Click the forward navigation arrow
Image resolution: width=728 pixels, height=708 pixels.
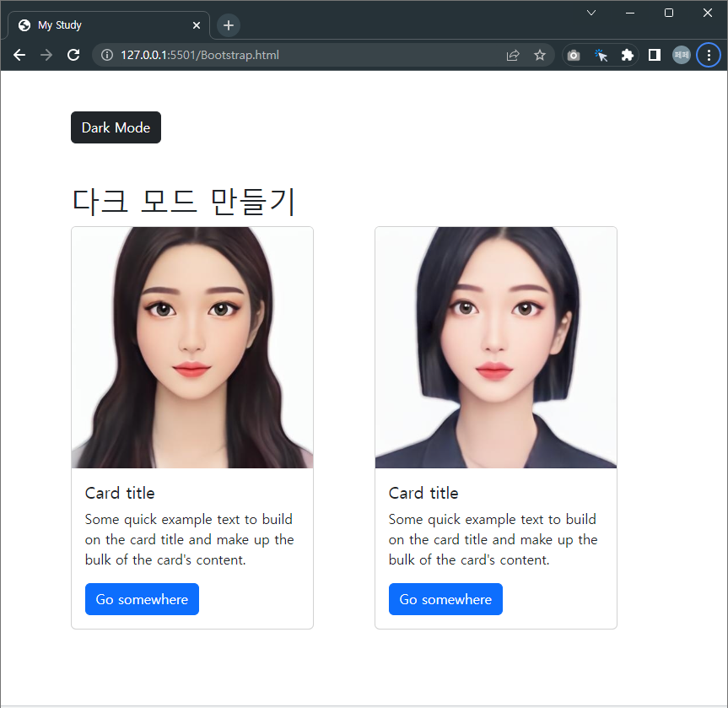click(x=46, y=55)
